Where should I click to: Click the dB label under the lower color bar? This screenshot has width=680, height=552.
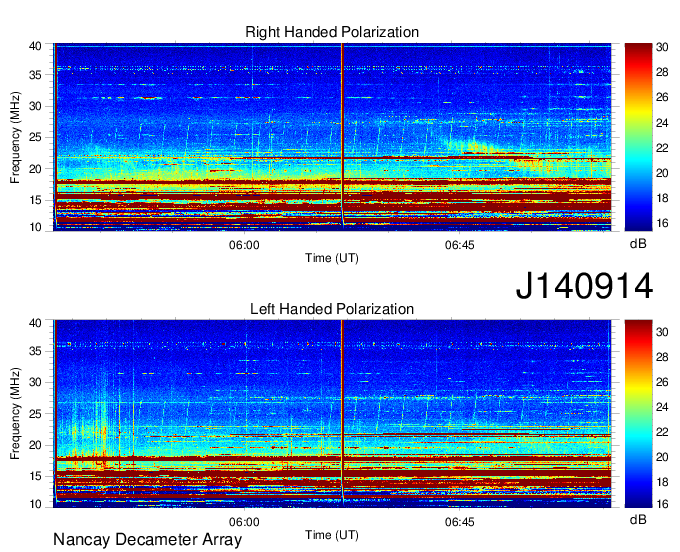pos(638,519)
